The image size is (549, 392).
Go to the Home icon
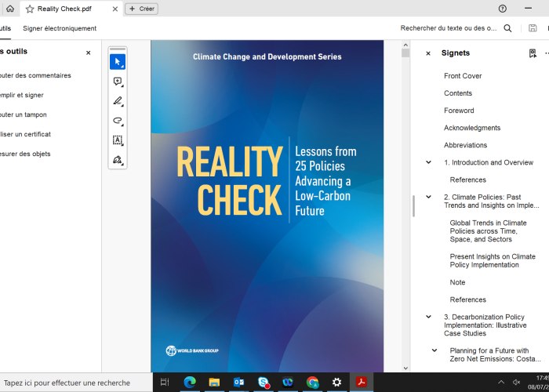pos(10,9)
